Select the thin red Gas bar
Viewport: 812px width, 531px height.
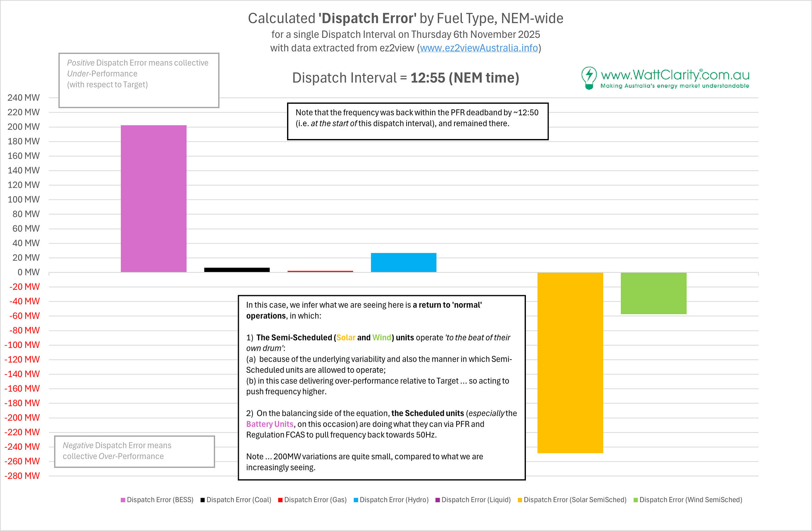(320, 271)
